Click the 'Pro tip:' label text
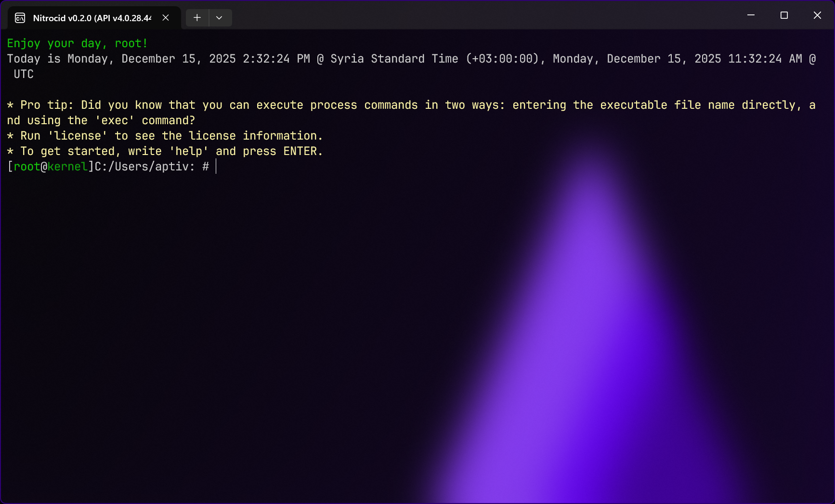Viewport: 835px width, 504px height. 47,105
